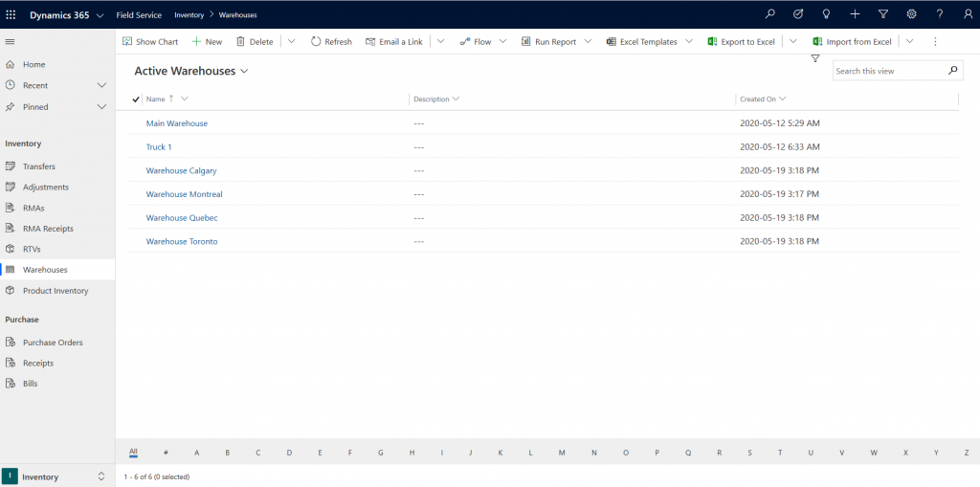Filter list by the # symbol
The height and width of the screenshot is (487, 980).
click(x=166, y=453)
